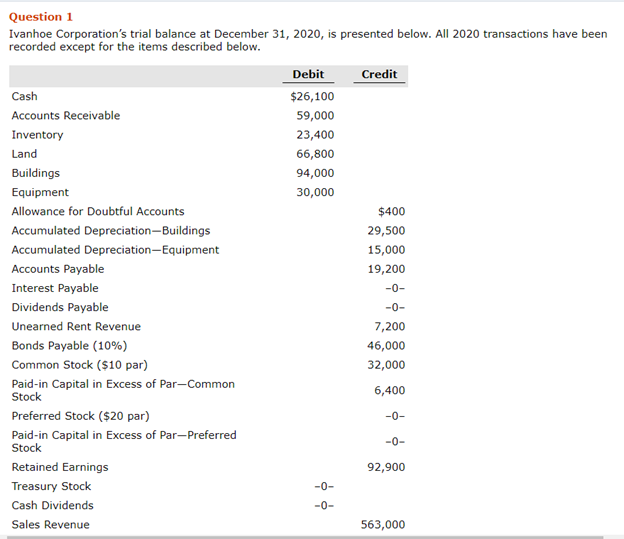This screenshot has height=539, width=624.
Task: Click the Unearned Rent Revenue label
Action: click(x=76, y=326)
